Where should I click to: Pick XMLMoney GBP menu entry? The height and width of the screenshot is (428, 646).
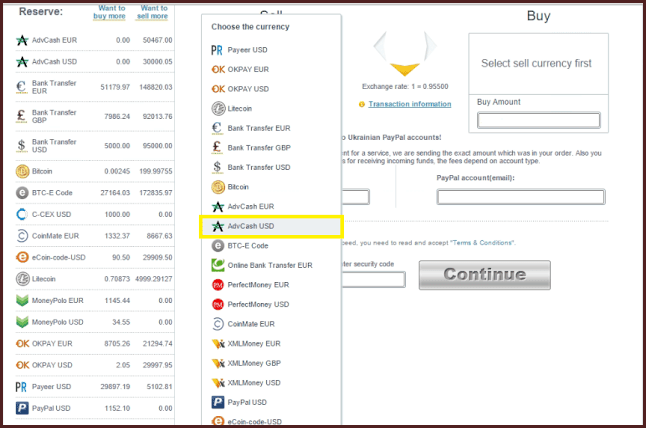coord(271,363)
